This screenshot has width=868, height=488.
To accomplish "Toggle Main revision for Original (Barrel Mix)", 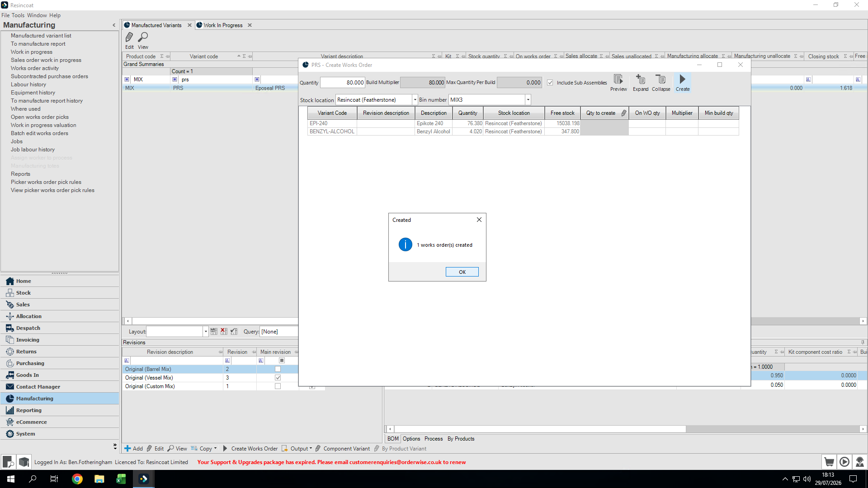I will [x=278, y=369].
